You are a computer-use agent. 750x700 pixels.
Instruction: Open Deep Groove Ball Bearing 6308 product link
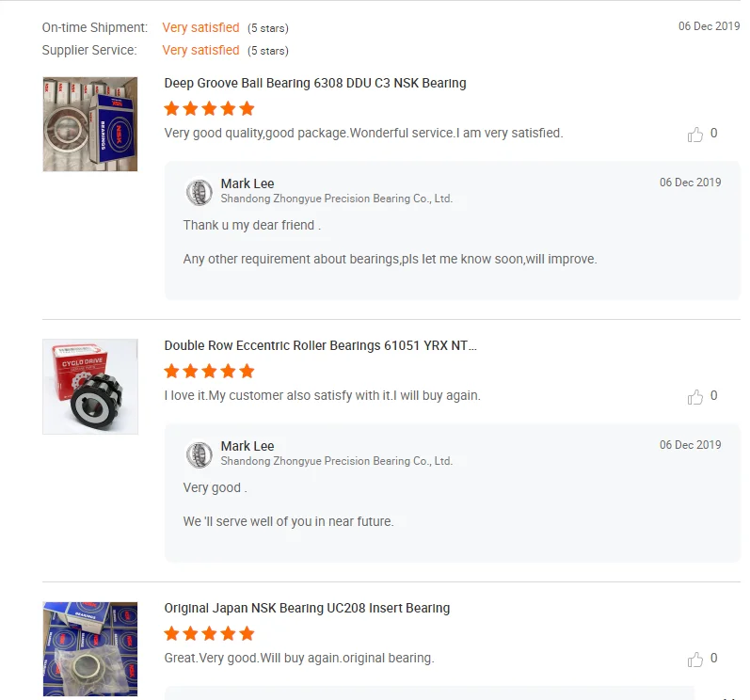[315, 83]
